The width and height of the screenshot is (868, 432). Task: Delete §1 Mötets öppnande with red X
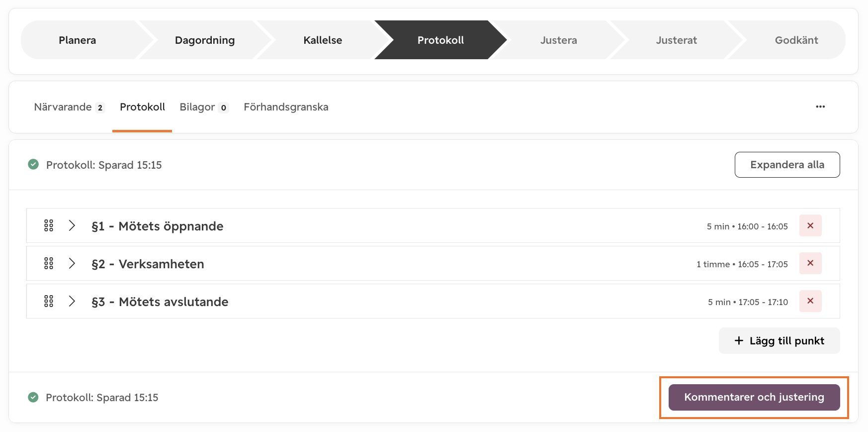[x=810, y=225]
